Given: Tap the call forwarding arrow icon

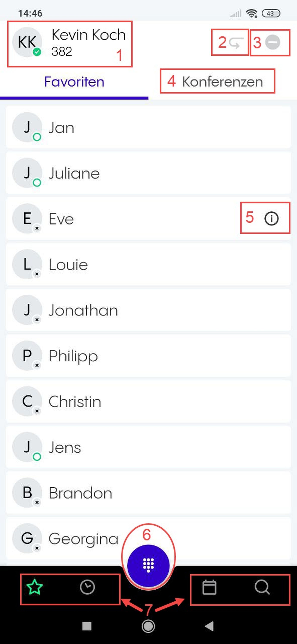Looking at the screenshot, I should 236,43.
